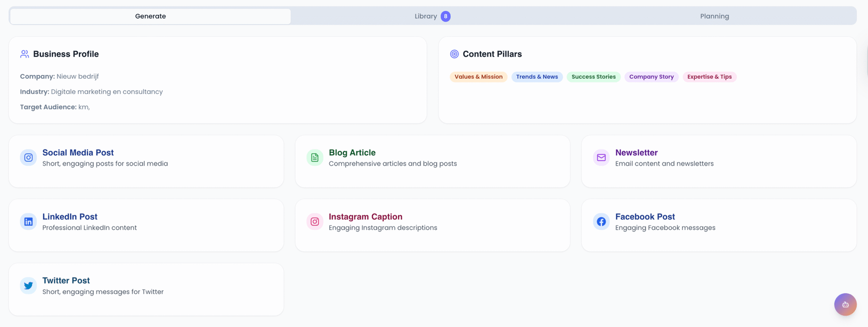The width and height of the screenshot is (868, 327).
Task: Switch to the Planning tab
Action: (714, 16)
